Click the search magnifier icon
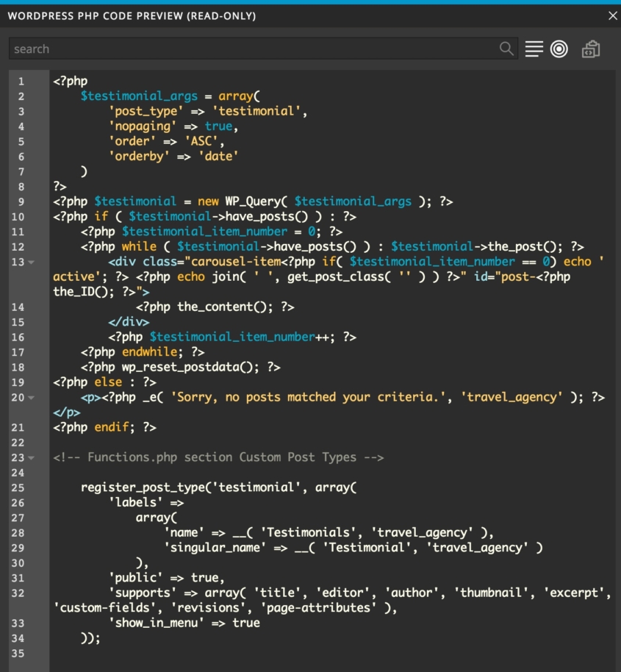Viewport: 621px width, 672px height. coord(506,48)
